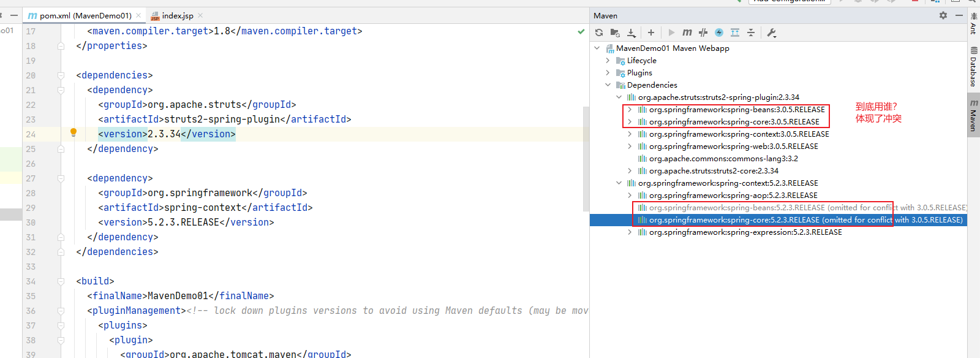Collapse all nodes in Maven tree
Viewport: 980px width, 358px height.
tap(751, 32)
